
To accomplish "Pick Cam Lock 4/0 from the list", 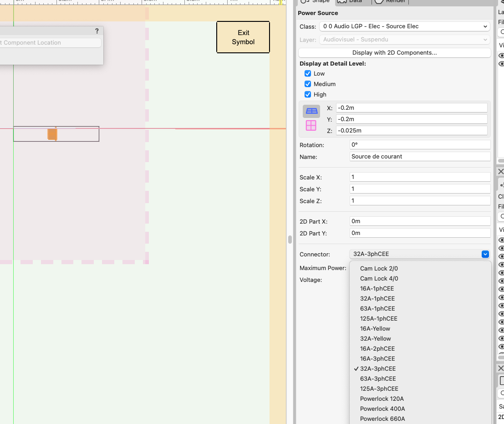I will [379, 279].
